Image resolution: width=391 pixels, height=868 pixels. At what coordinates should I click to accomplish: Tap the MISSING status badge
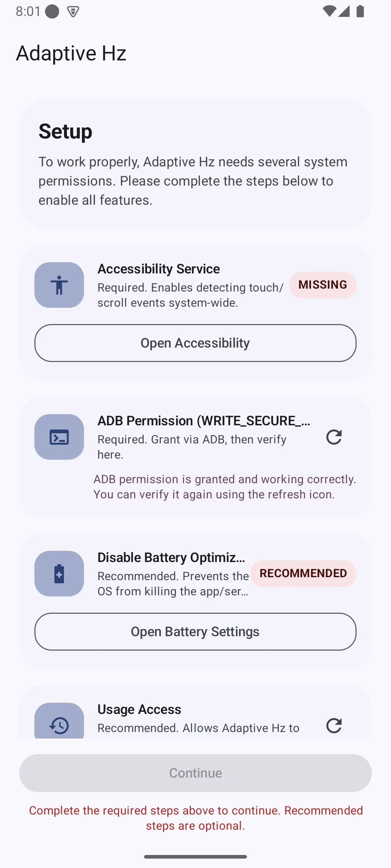tap(323, 285)
